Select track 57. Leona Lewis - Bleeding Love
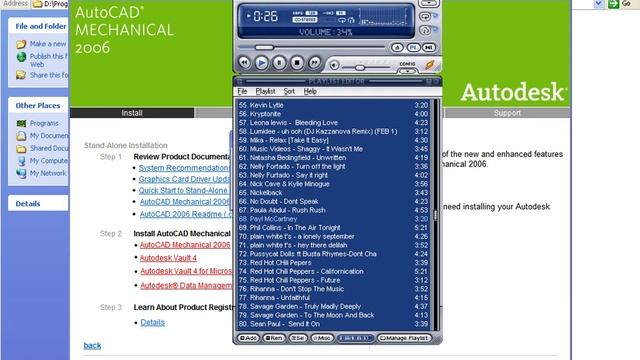This screenshot has width=640, height=360. [333, 122]
